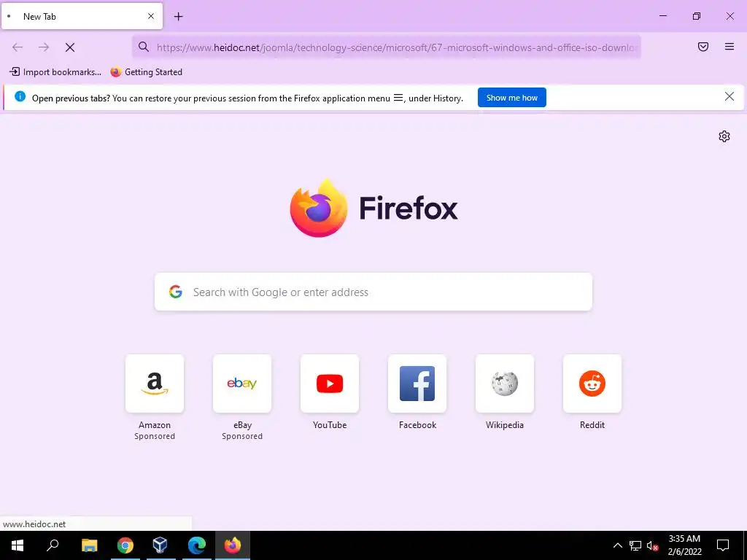Show hidden system tray icons chevron
The height and width of the screenshot is (560, 747).
pos(617,545)
